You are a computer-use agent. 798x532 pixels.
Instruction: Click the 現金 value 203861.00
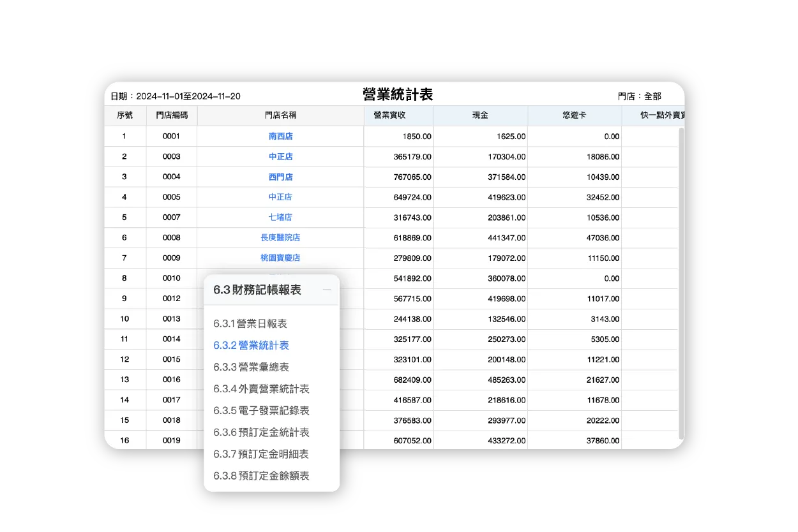pyautogui.click(x=507, y=218)
